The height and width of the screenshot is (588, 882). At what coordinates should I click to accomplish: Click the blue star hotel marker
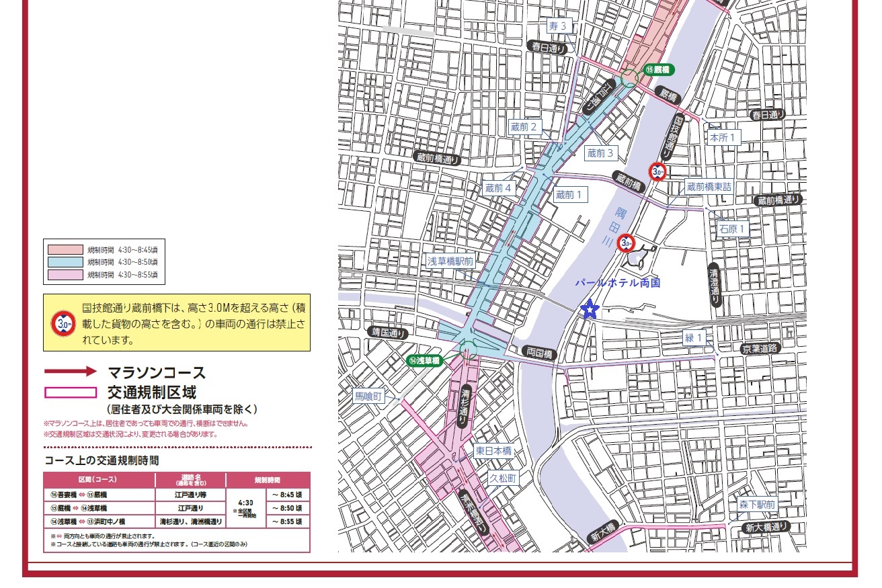(590, 309)
